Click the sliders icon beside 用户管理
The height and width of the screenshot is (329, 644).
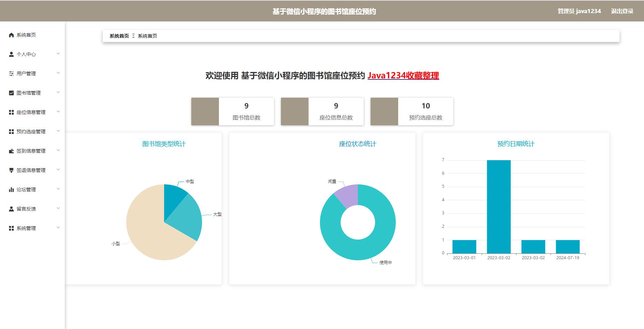11,74
